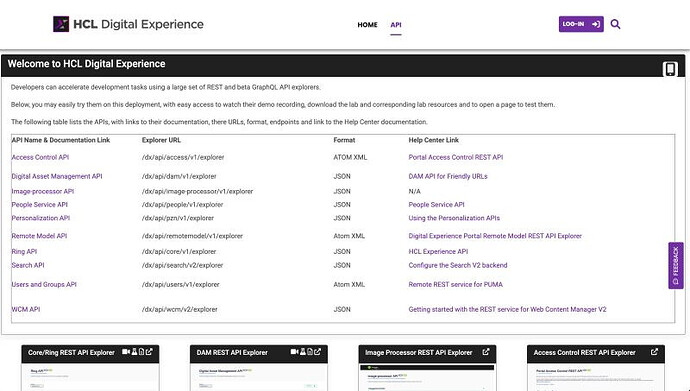Watch the DAM REST API Explorer video

point(294,352)
